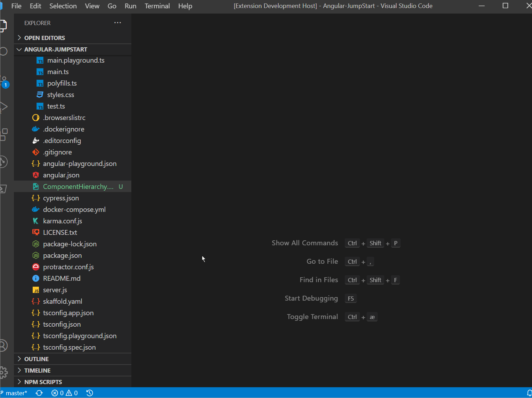
Task: Click the Toggle Terminal hint text
Action: pyautogui.click(x=312, y=317)
